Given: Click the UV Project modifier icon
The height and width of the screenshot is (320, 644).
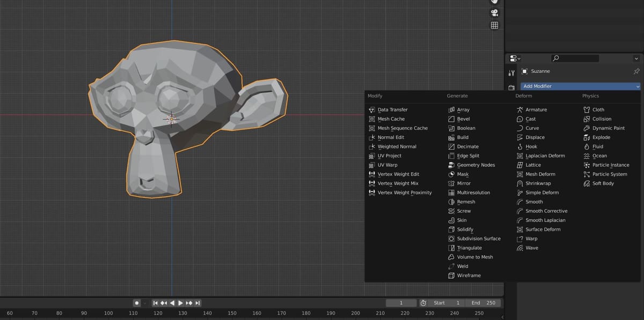Looking at the screenshot, I should (x=372, y=156).
